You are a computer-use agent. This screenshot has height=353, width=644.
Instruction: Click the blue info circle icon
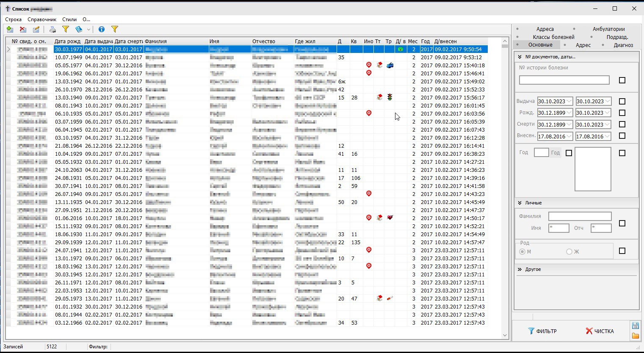coord(102,29)
